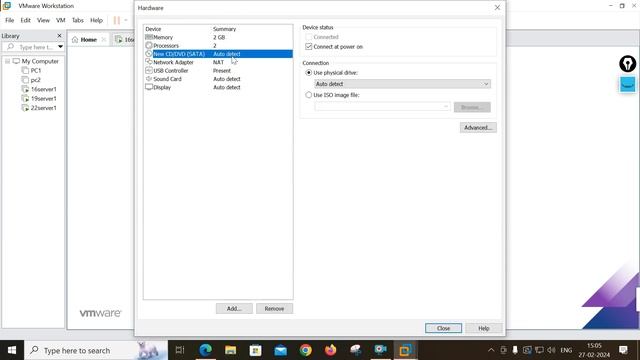Select the Processors device icon

pyautogui.click(x=149, y=45)
